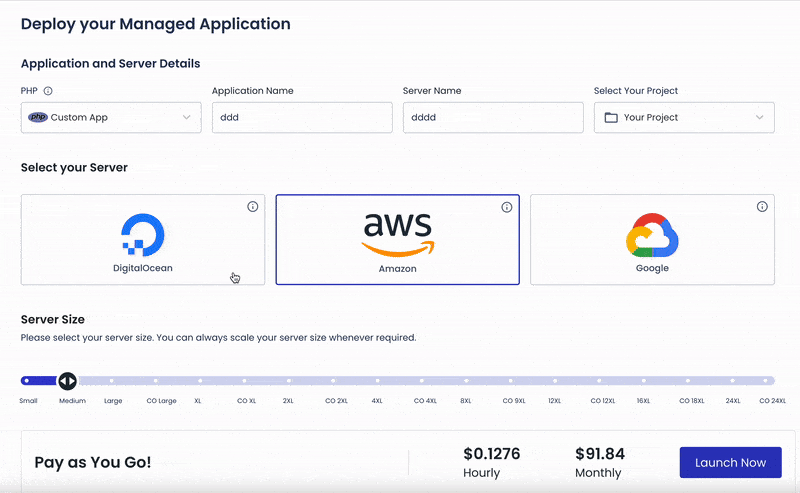Open info icon on DigitalOcean card
Image resolution: width=800 pixels, height=493 pixels.
pos(253,207)
